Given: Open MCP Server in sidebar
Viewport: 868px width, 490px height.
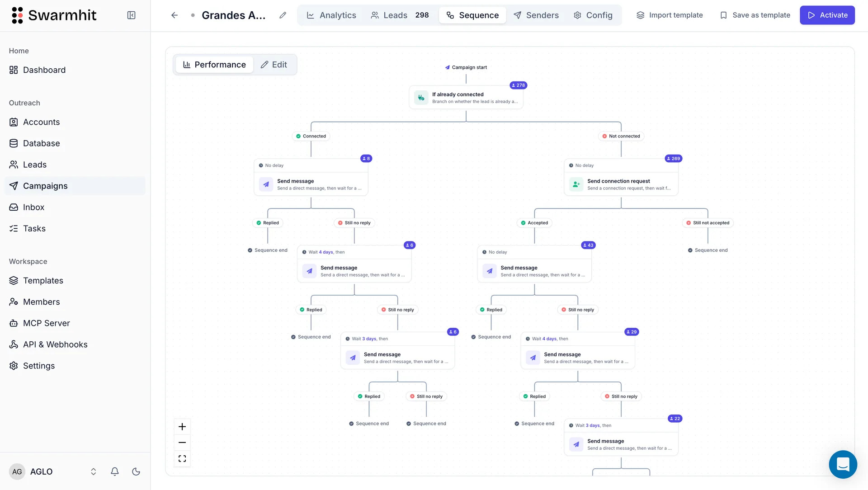Looking at the screenshot, I should coord(75,323).
